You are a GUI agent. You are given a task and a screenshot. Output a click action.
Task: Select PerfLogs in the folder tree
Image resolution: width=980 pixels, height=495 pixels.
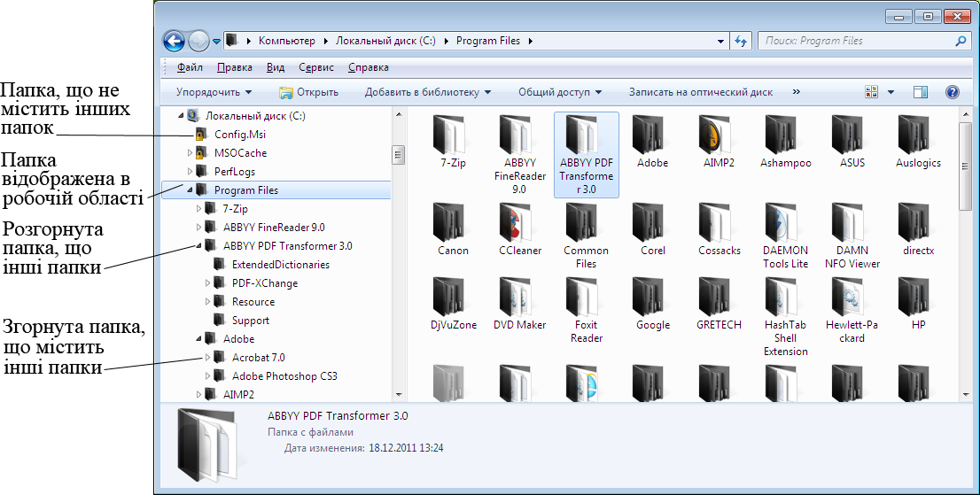coord(235,172)
